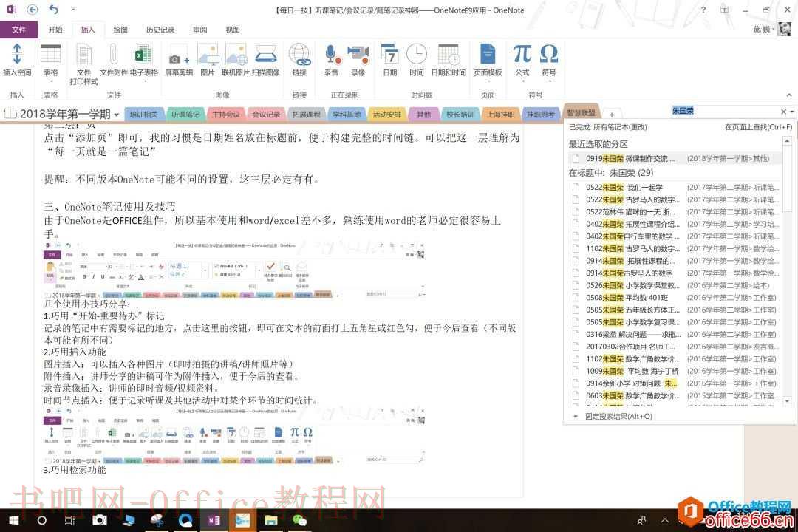
Task: Open File Explorer from the taskbar
Action: click(270, 519)
